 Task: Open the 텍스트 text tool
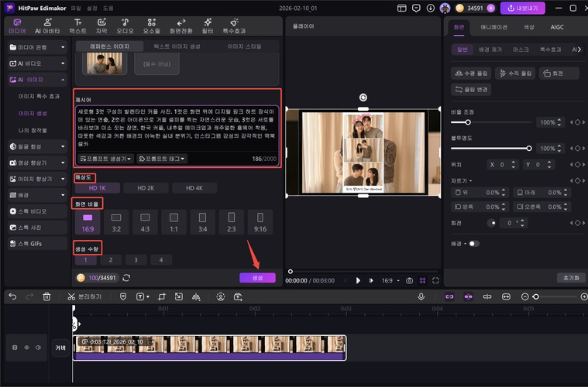click(77, 26)
